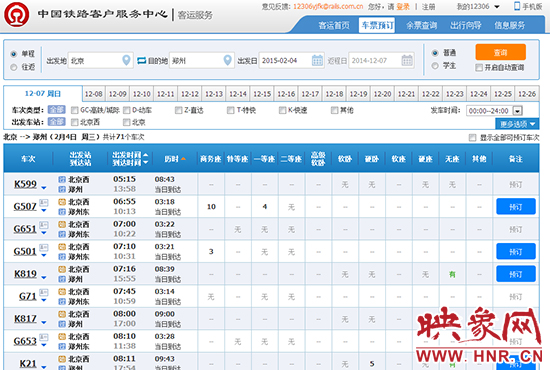This screenshot has height=370, width=550.
Task: Click the G501 train info card icon
Action: 44,247
